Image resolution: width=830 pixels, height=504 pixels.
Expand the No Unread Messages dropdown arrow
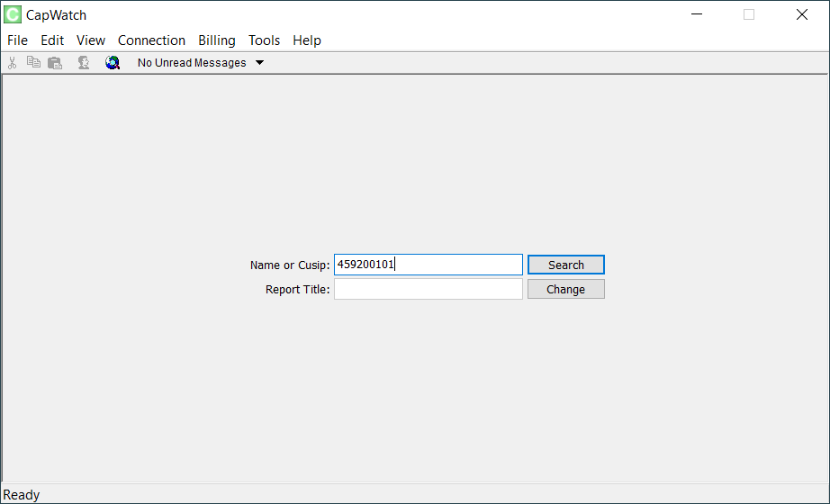click(x=259, y=62)
